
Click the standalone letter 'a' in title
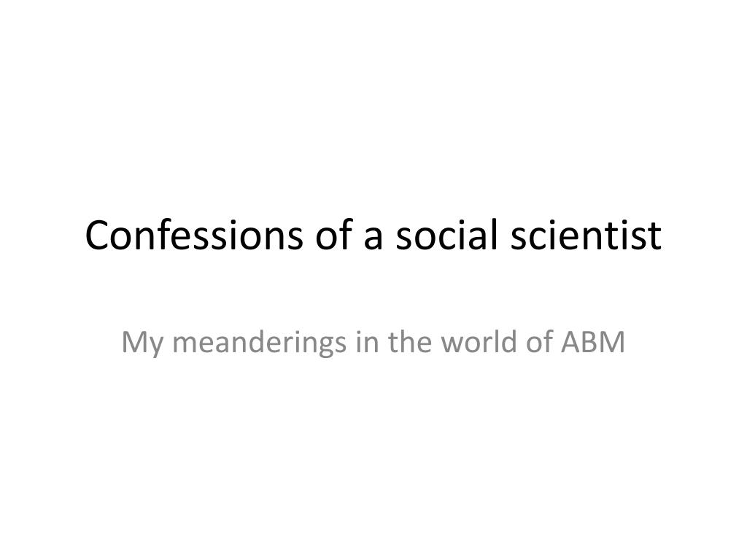(373, 239)
